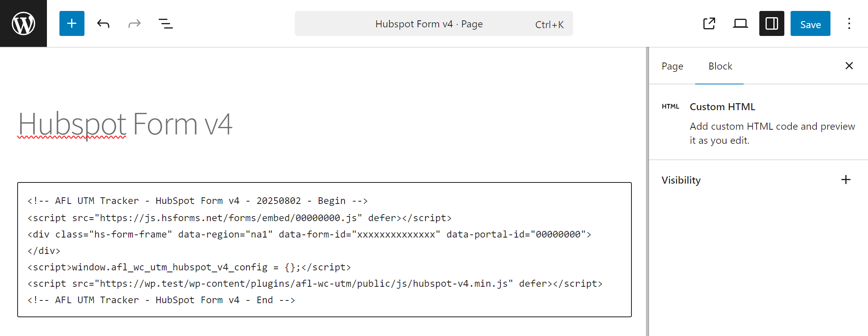Screen dimensions: 868x336
Task: Click the Custom HTML block icon
Action: [x=671, y=107]
